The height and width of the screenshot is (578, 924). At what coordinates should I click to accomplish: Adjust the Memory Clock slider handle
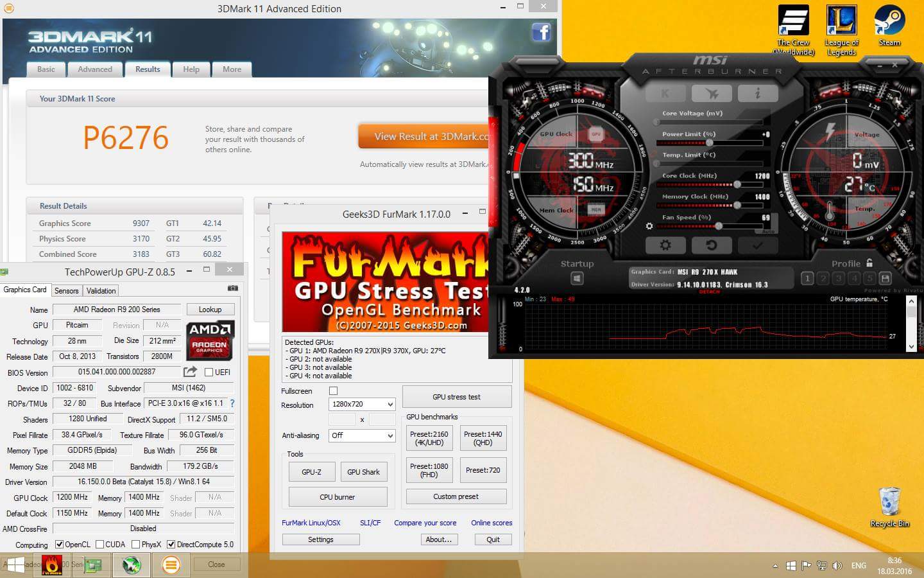[x=737, y=206]
